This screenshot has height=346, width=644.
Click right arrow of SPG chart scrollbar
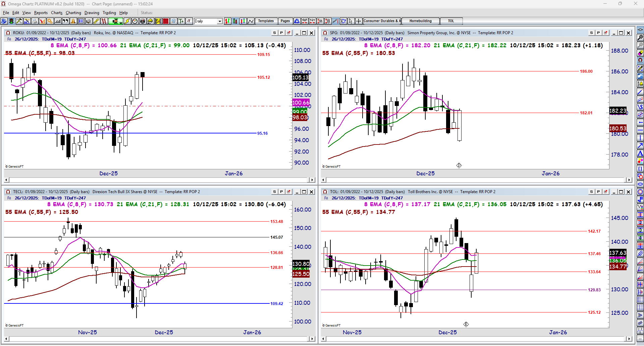[629, 180]
